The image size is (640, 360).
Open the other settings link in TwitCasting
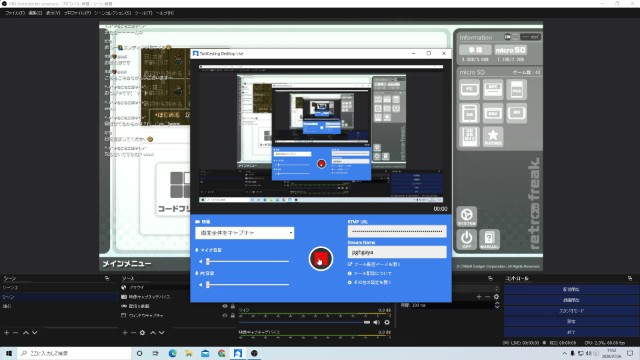(372, 282)
